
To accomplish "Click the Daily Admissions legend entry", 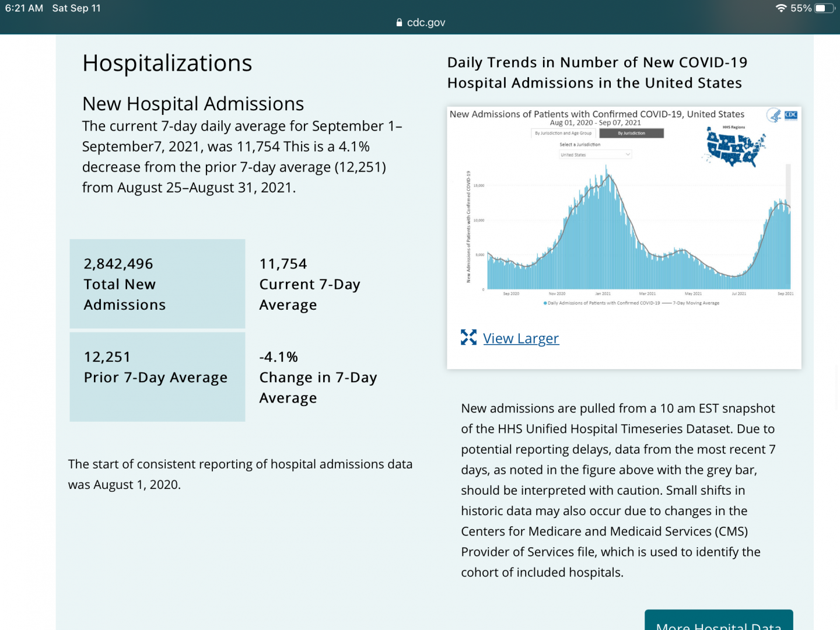I will [x=602, y=303].
